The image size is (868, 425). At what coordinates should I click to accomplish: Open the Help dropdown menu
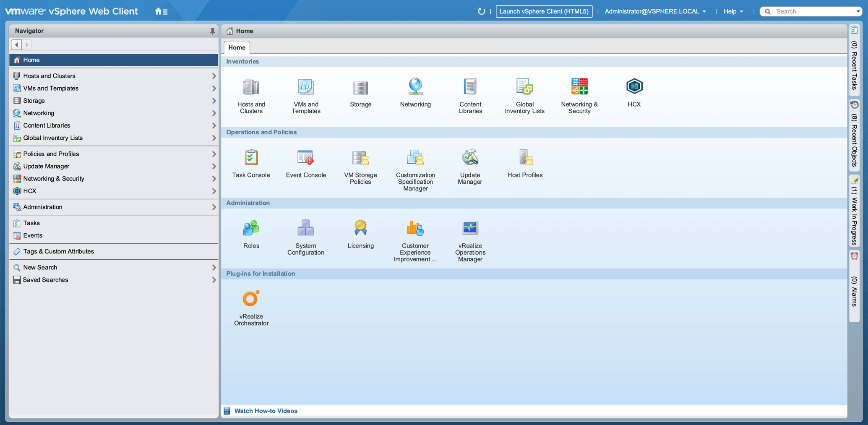733,11
